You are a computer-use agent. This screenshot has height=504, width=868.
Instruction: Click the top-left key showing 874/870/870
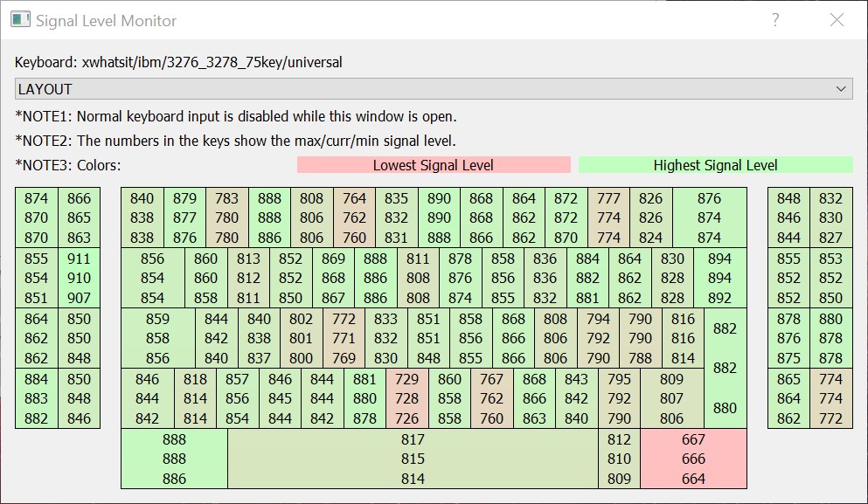click(36, 216)
